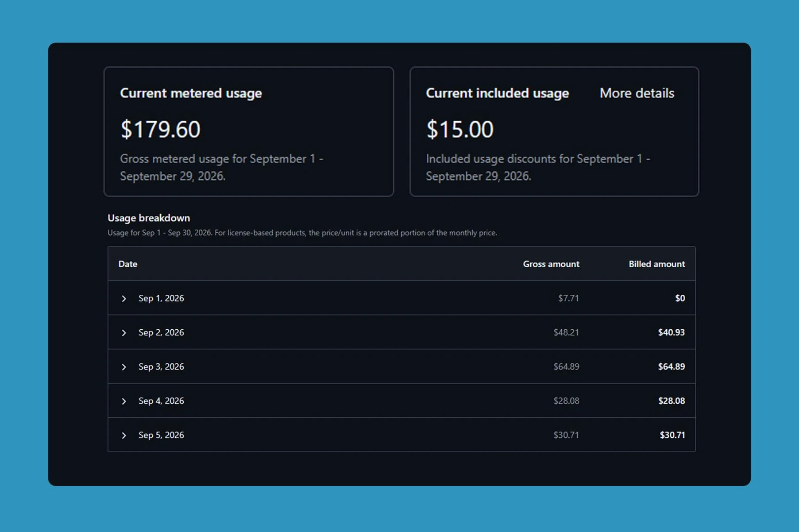Click the $28.08 gross amount for Sep 4
799x532 pixels.
point(566,401)
